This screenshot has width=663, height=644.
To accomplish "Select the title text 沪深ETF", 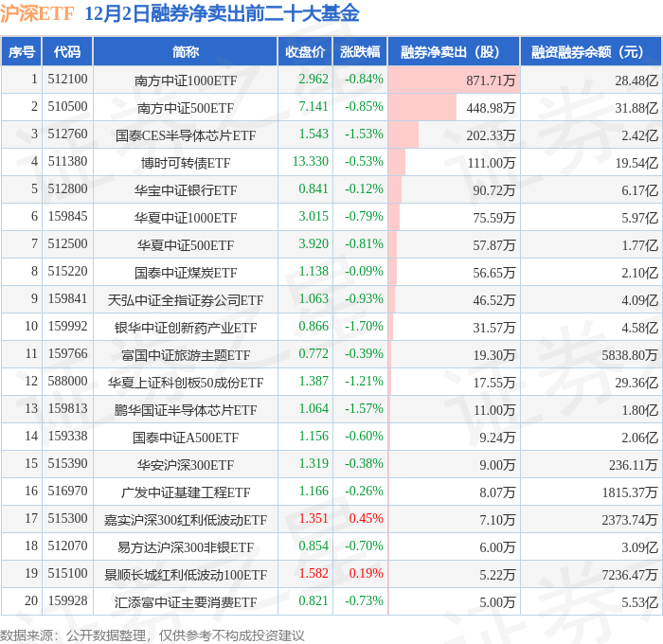I will coord(37,13).
